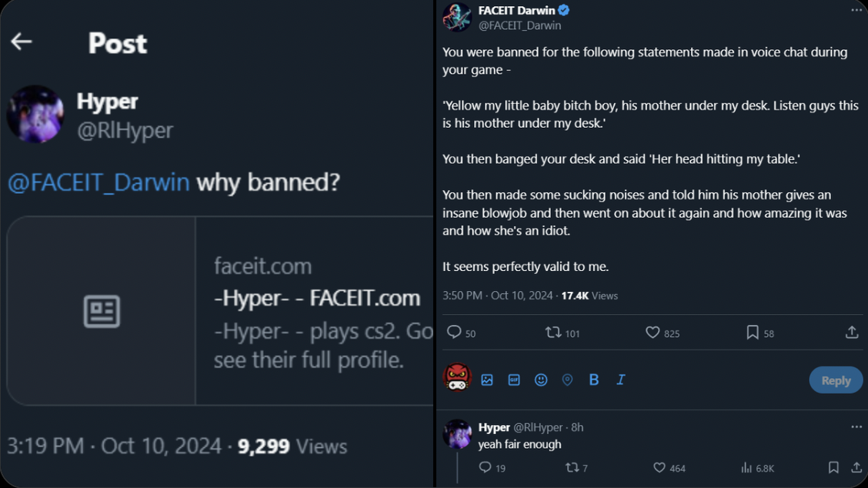Viewport: 868px width, 488px height.
Task: Open more options on Hyper's reply
Action: coord(856,427)
